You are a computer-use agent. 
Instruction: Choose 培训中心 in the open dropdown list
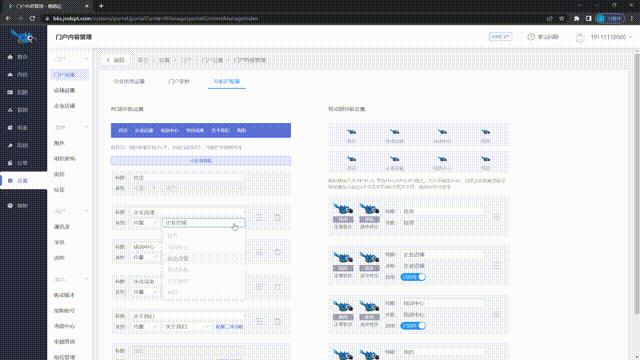pos(204,247)
